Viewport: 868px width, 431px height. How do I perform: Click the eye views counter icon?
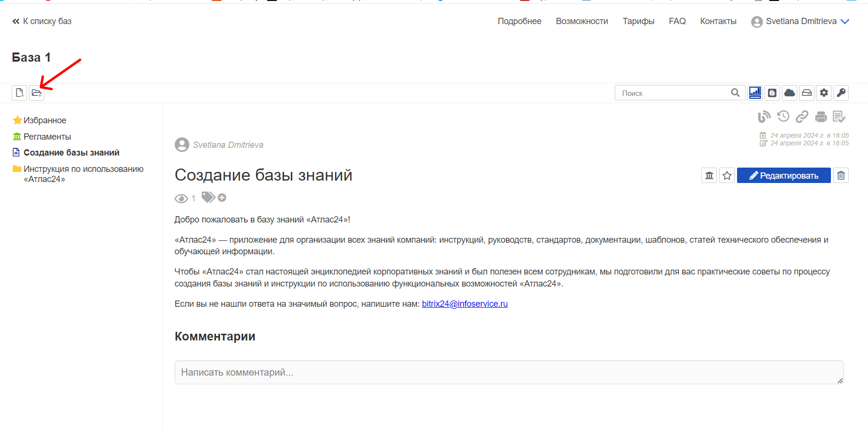(x=181, y=198)
